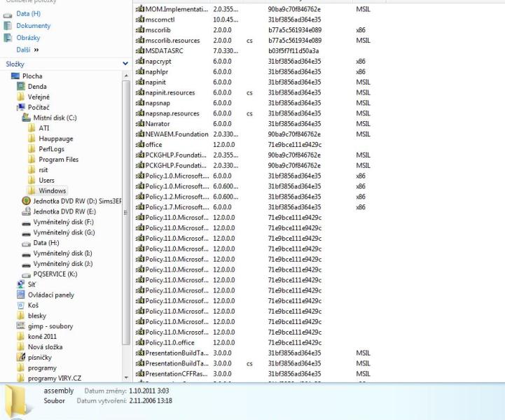Image resolution: width=505 pixels, height=420 pixels.
Task: Select Hauppauge folder in tree
Action: (56, 139)
